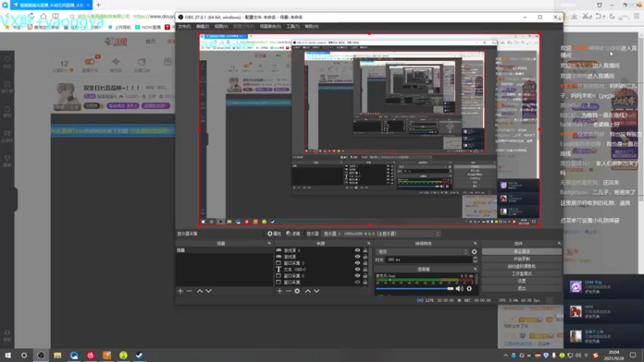Pop out the Sources panel dock icon
Viewport: 644px width, 362px height.
(x=369, y=244)
